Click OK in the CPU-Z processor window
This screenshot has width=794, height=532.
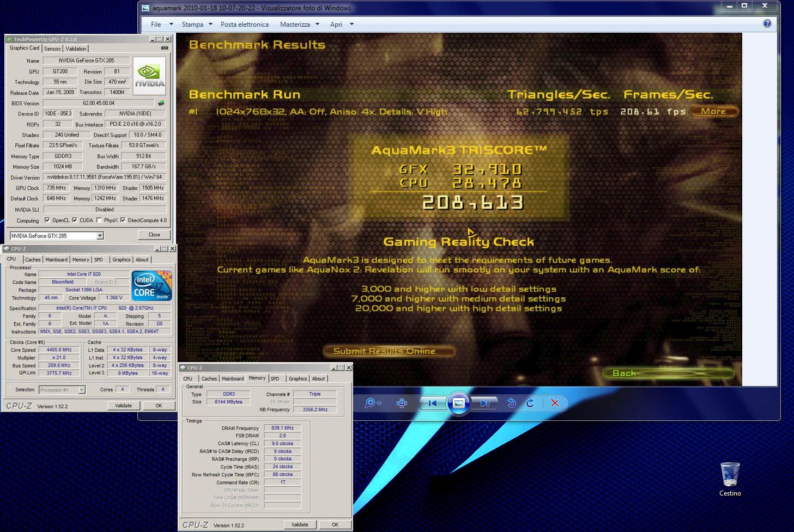tap(159, 406)
